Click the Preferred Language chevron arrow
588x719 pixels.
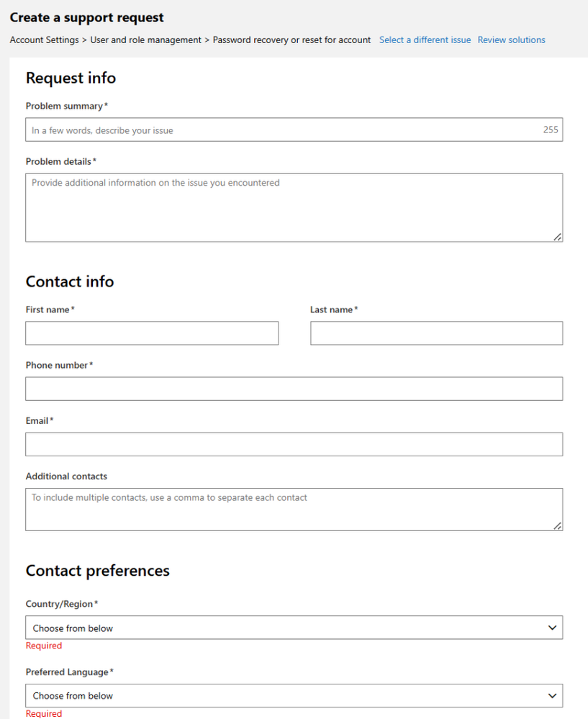552,695
